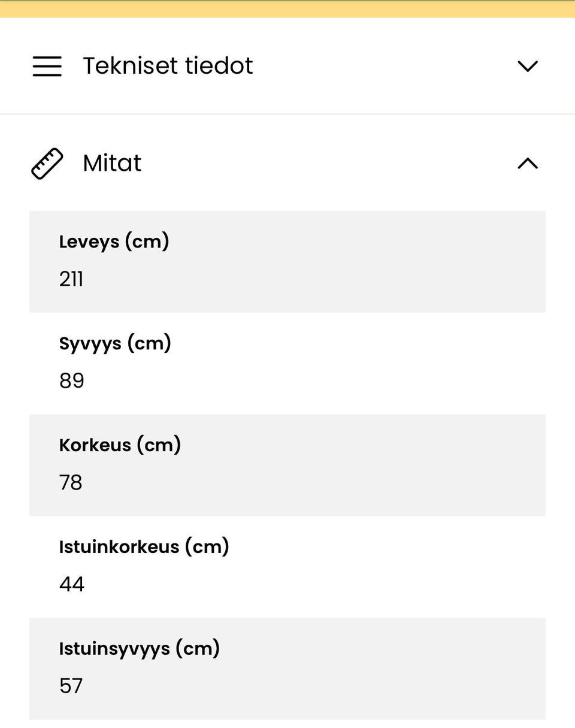Collapse the Mitat section chevron
This screenshot has width=575, height=728.
pyautogui.click(x=527, y=164)
